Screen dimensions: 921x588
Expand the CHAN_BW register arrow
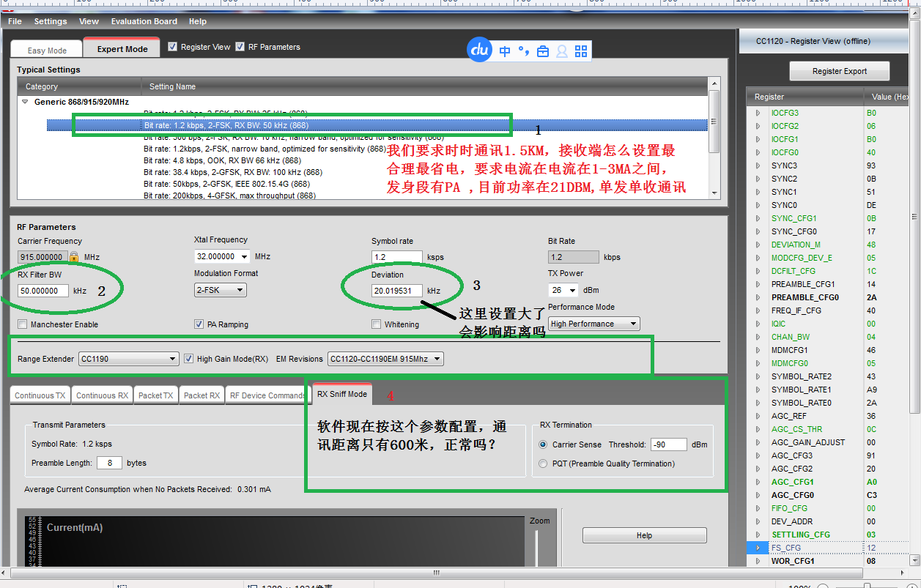click(758, 337)
